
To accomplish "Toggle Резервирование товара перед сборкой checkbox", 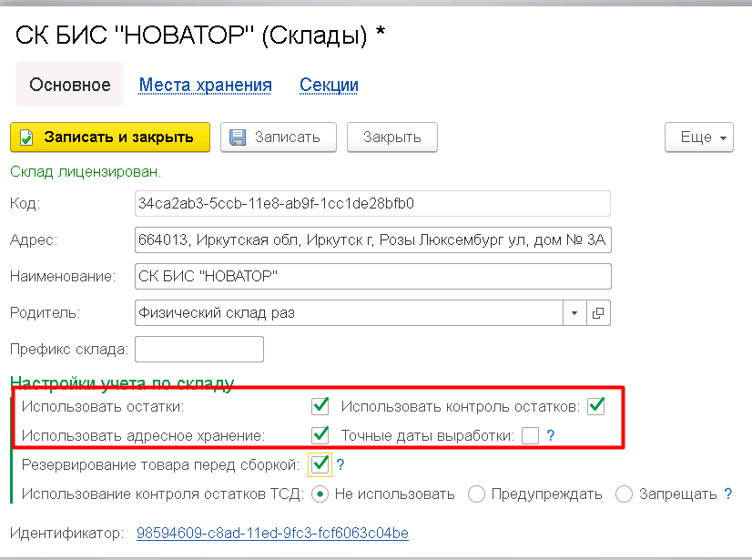I will click(320, 464).
